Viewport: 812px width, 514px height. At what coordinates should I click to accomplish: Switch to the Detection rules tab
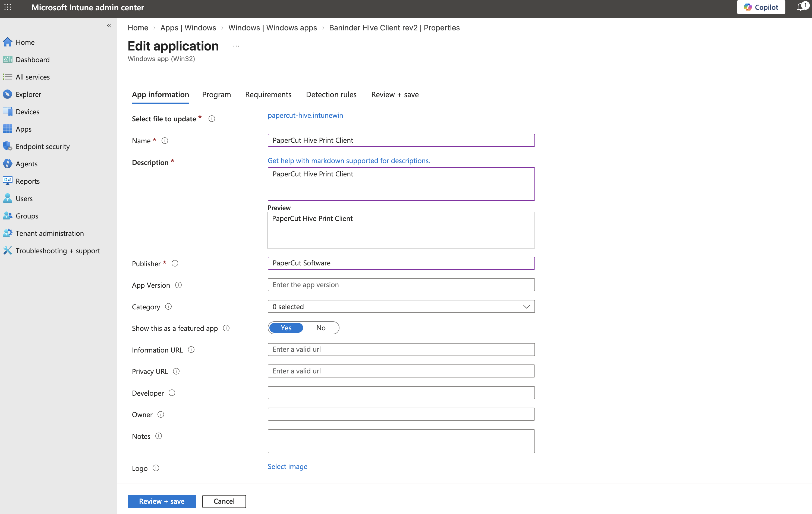(331, 95)
